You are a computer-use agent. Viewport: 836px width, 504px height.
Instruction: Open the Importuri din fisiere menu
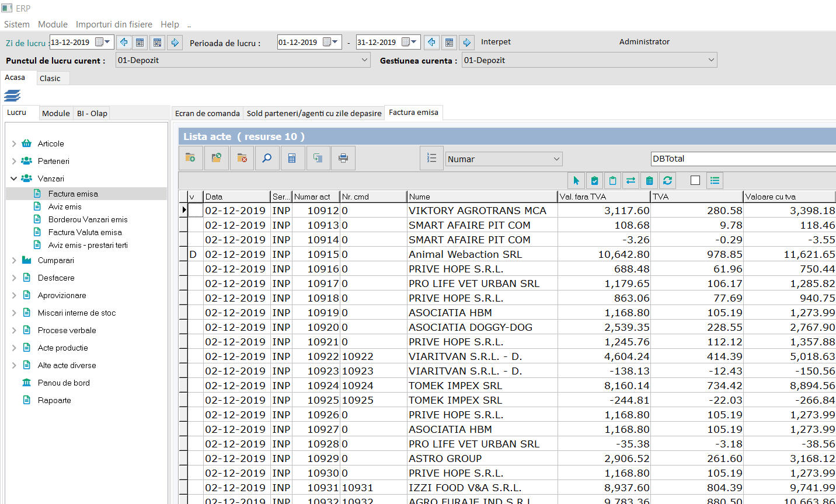click(x=114, y=24)
